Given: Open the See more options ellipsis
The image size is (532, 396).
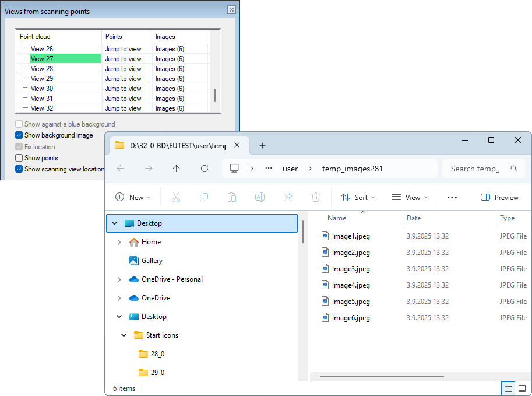Looking at the screenshot, I should [x=452, y=198].
